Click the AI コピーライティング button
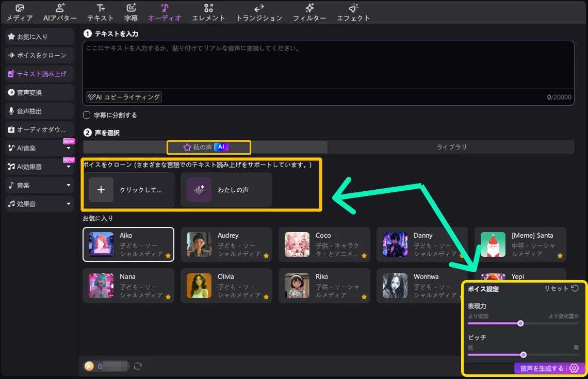This screenshot has height=379, width=588. (124, 97)
